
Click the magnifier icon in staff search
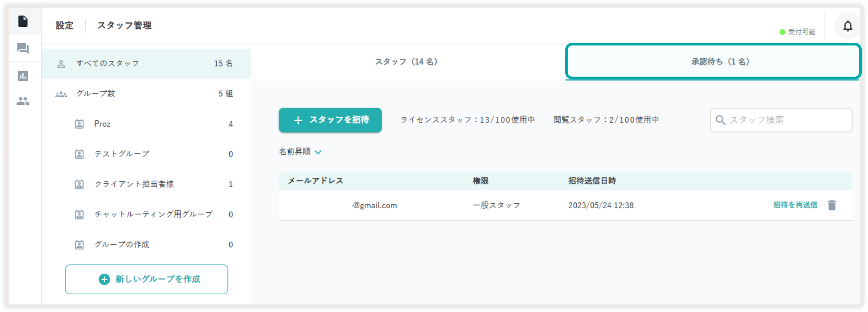tap(720, 120)
